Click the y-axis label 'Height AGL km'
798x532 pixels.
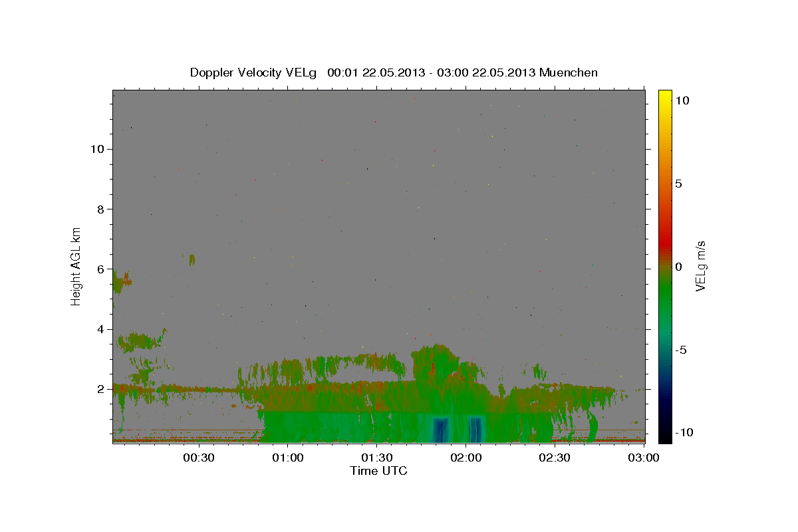[x=76, y=265]
